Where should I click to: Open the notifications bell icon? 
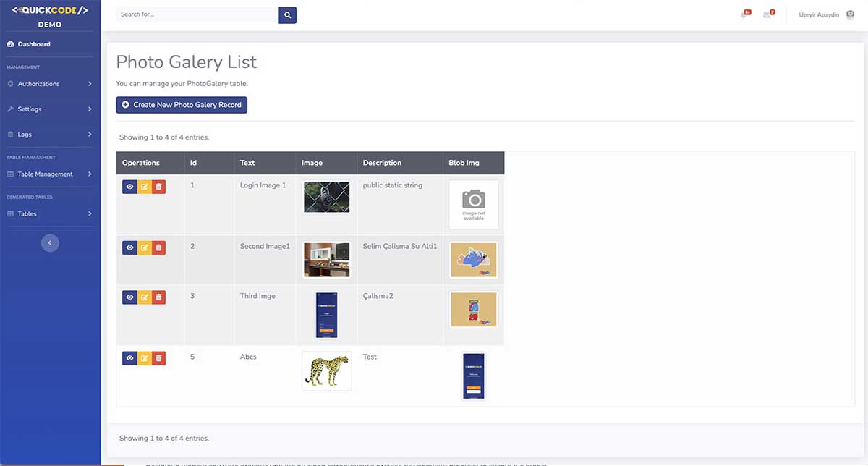coord(744,14)
